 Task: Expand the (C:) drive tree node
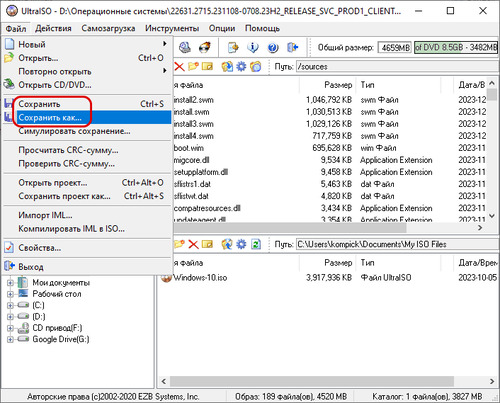pos(10,305)
